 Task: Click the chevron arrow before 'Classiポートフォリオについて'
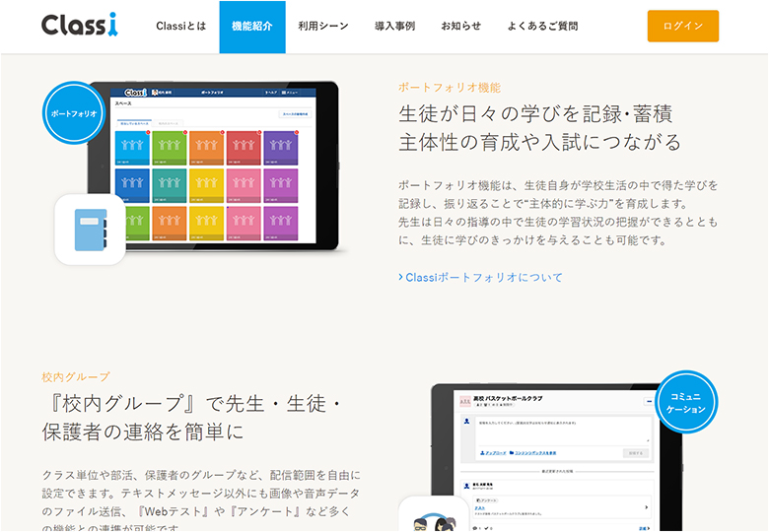[400, 278]
